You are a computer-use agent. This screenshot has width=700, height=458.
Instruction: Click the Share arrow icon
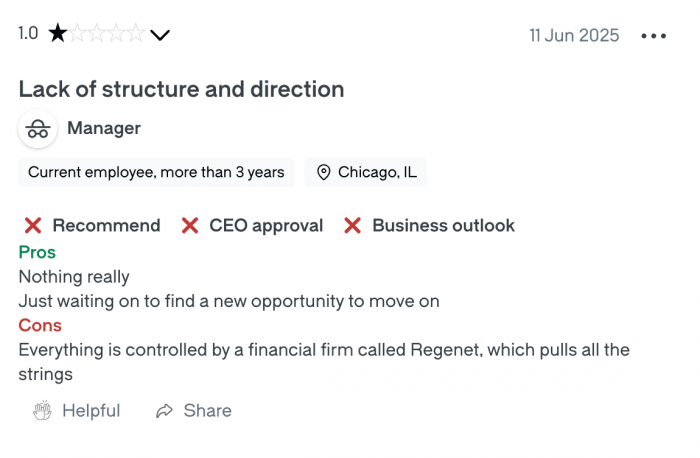(165, 411)
